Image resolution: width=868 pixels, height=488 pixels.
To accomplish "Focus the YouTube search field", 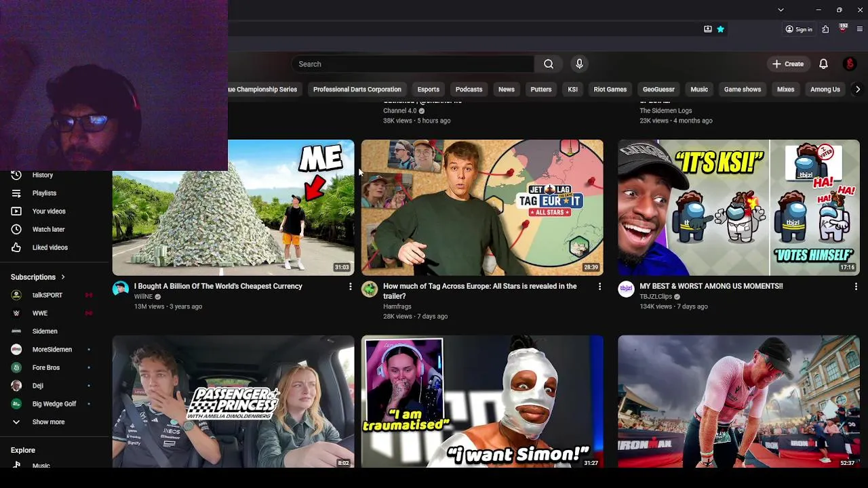I will coord(412,64).
